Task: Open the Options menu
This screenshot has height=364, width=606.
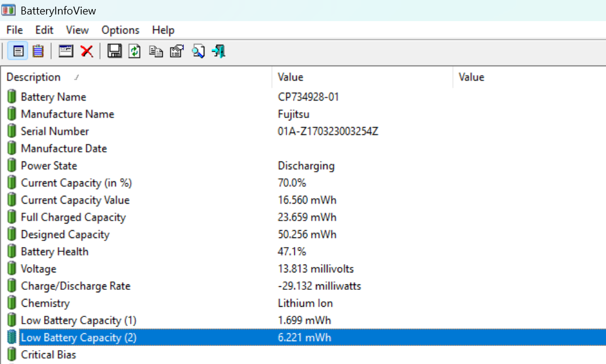Action: tap(120, 30)
